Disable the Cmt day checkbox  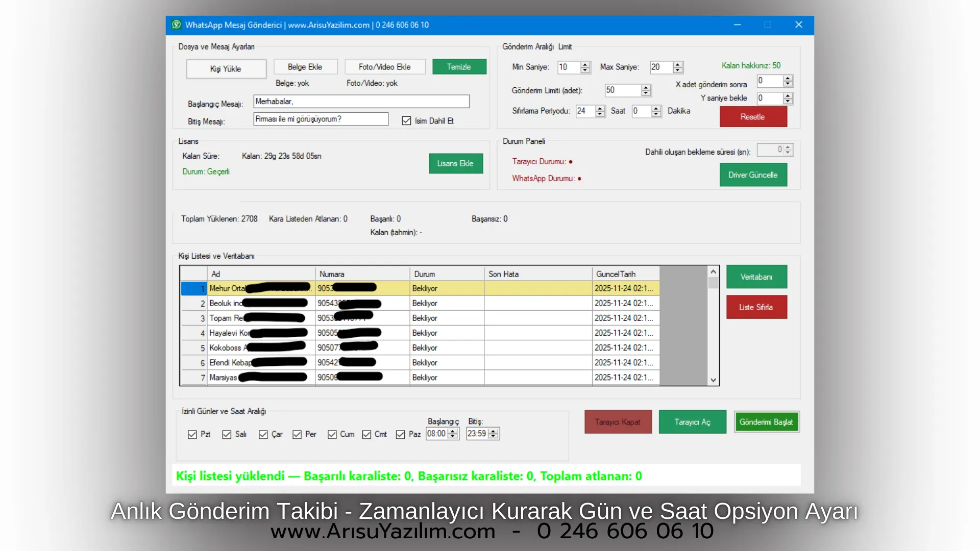366,435
